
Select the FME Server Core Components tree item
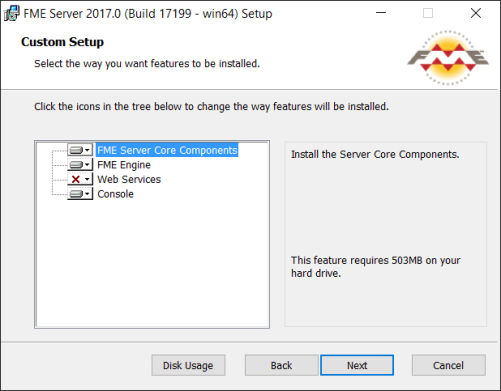[167, 150]
